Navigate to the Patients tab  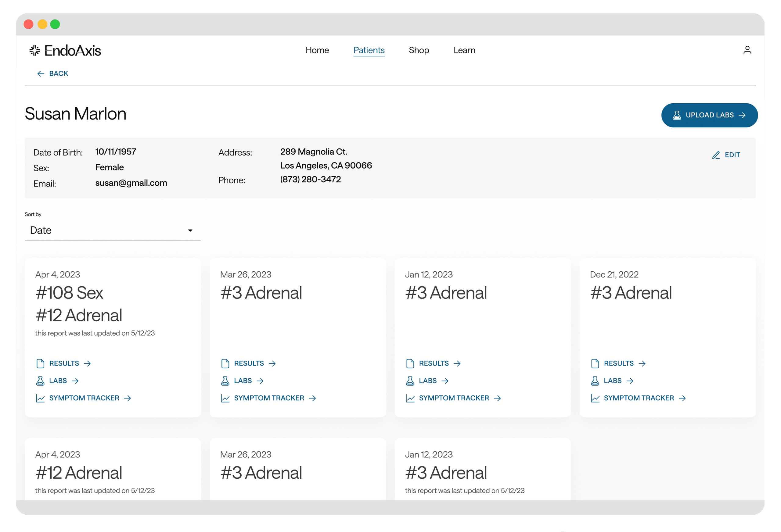[x=369, y=50]
